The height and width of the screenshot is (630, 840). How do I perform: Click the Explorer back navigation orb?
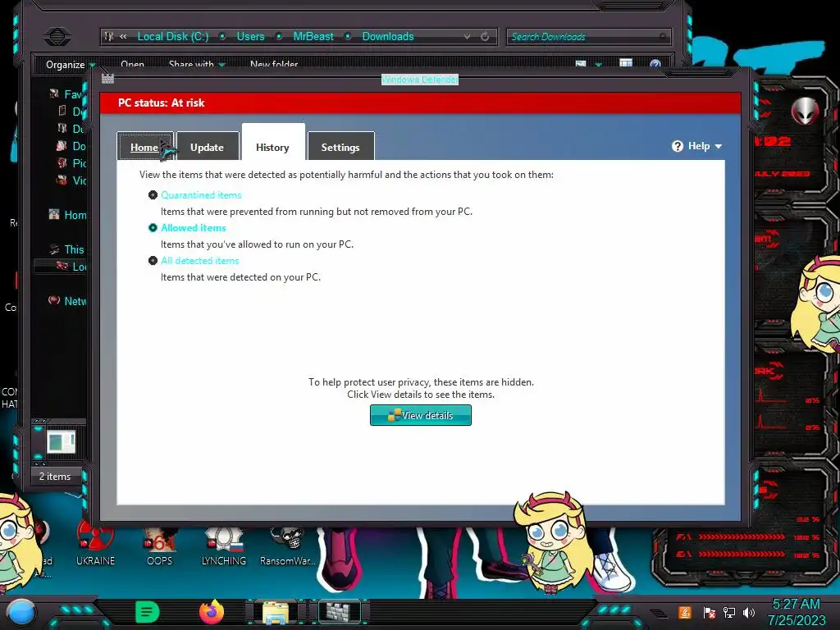[x=57, y=36]
